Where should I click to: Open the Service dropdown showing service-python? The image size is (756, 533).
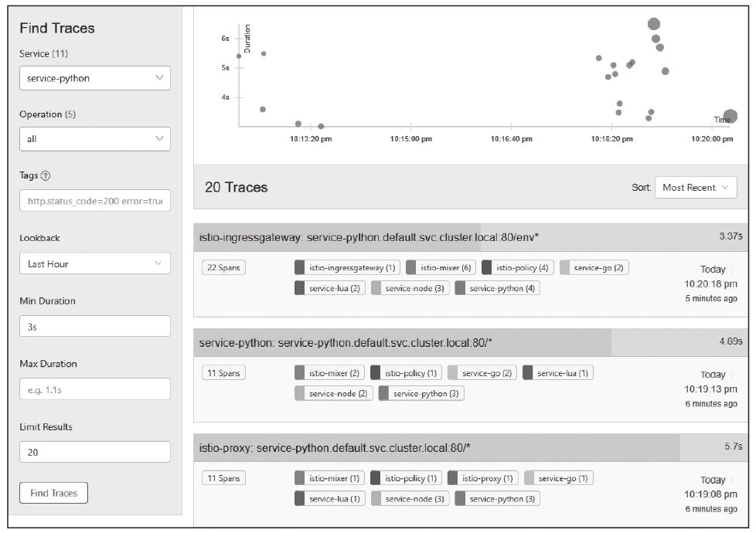click(x=94, y=78)
